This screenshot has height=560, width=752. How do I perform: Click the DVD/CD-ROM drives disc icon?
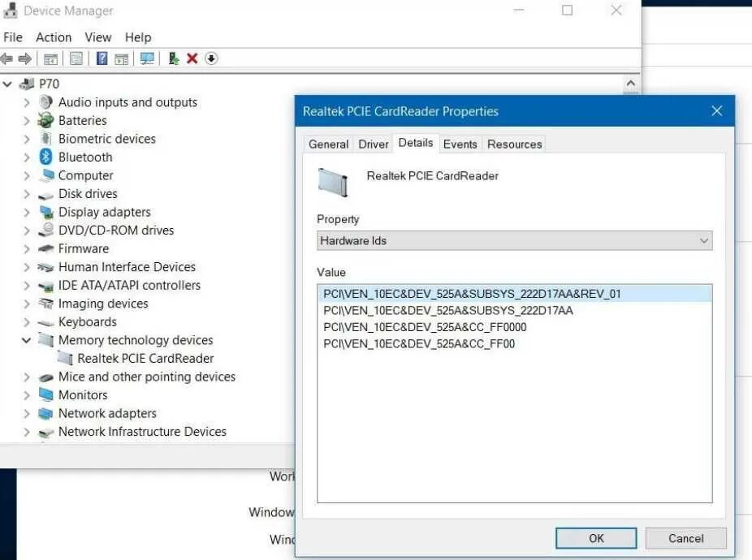(46, 230)
